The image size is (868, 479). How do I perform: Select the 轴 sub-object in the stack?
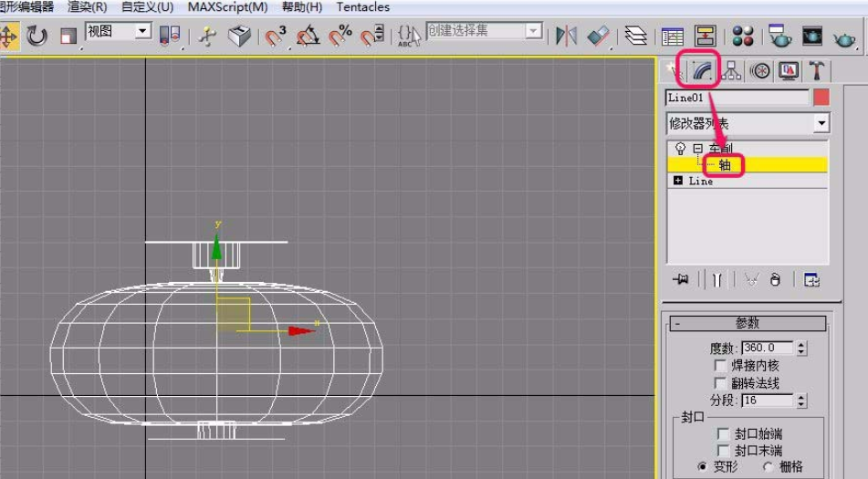725,165
